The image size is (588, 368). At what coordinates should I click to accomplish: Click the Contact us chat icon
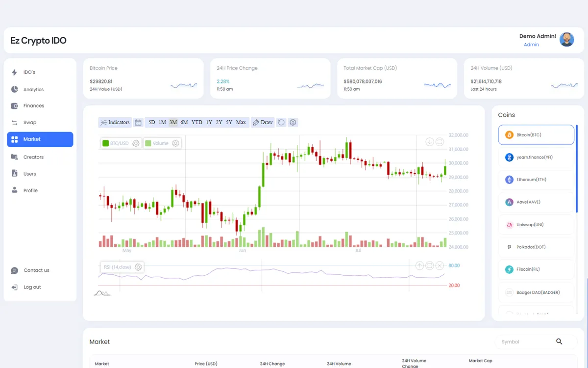coord(15,270)
